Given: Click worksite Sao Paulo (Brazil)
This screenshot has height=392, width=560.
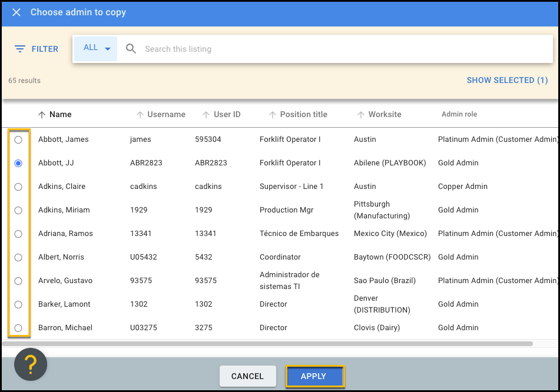Looking at the screenshot, I should coord(385,281).
